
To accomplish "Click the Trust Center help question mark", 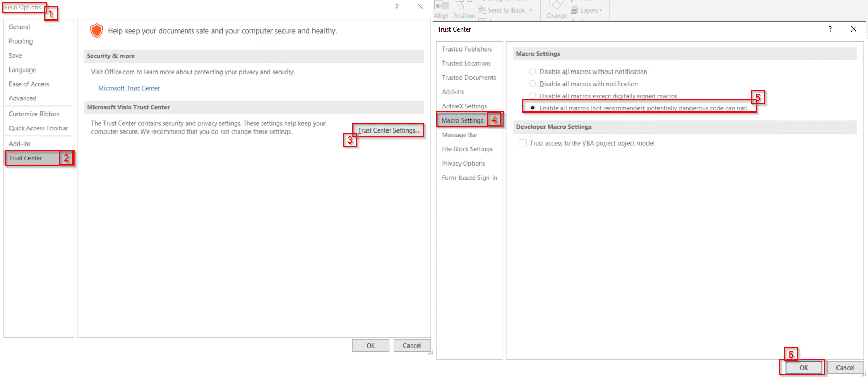I will (x=830, y=29).
